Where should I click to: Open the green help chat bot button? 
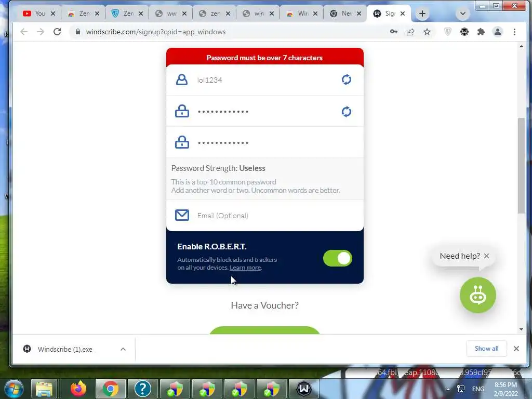pos(478,295)
